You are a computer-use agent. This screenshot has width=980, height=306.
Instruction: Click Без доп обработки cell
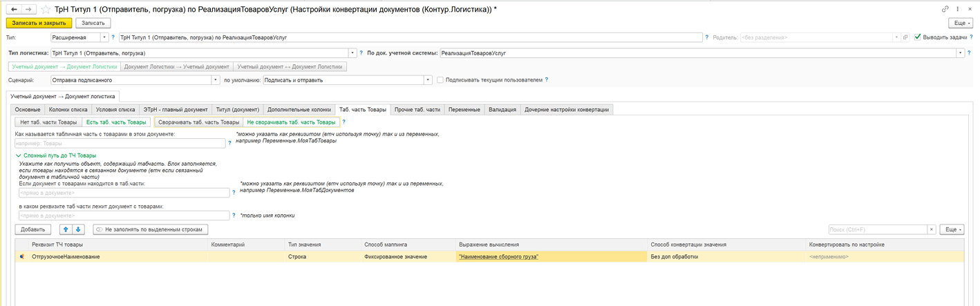728,256
